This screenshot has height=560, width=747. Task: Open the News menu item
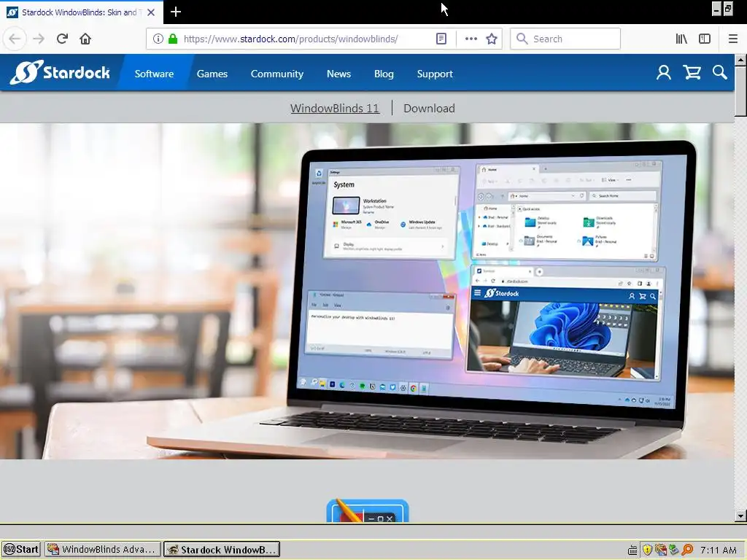338,74
